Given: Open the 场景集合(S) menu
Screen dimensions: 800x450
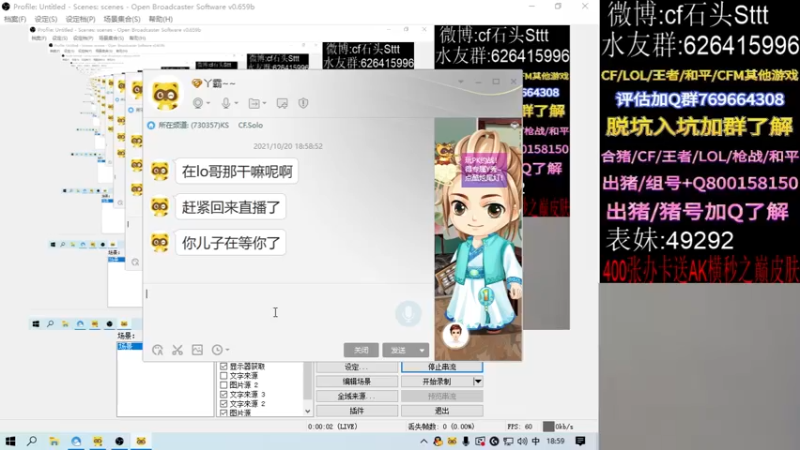Looking at the screenshot, I should click(x=121, y=19).
